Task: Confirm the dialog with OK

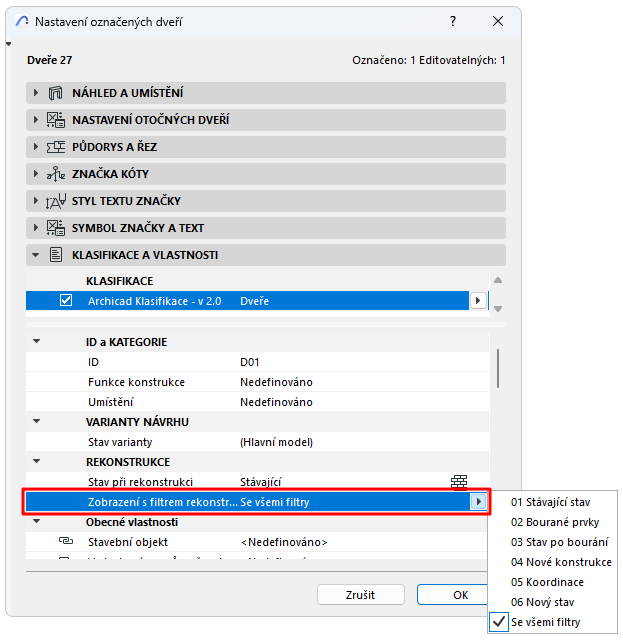Action: tap(452, 595)
